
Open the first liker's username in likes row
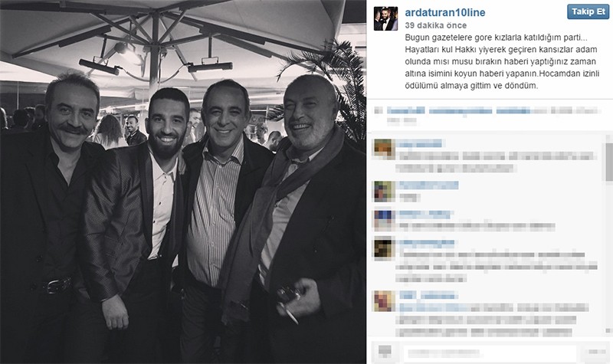point(406,110)
